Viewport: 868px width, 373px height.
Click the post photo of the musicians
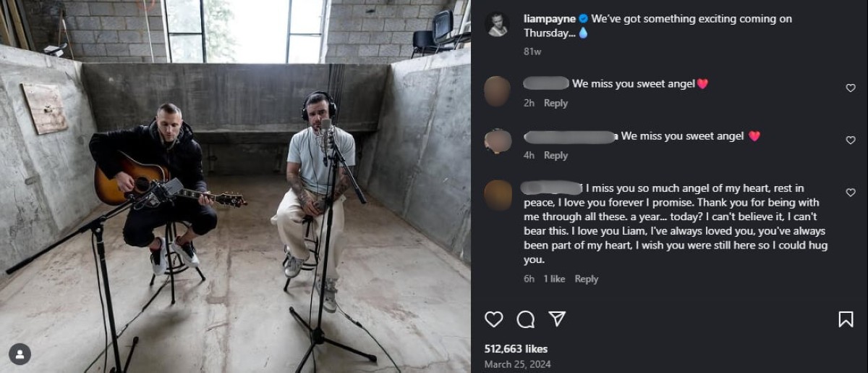(x=235, y=186)
